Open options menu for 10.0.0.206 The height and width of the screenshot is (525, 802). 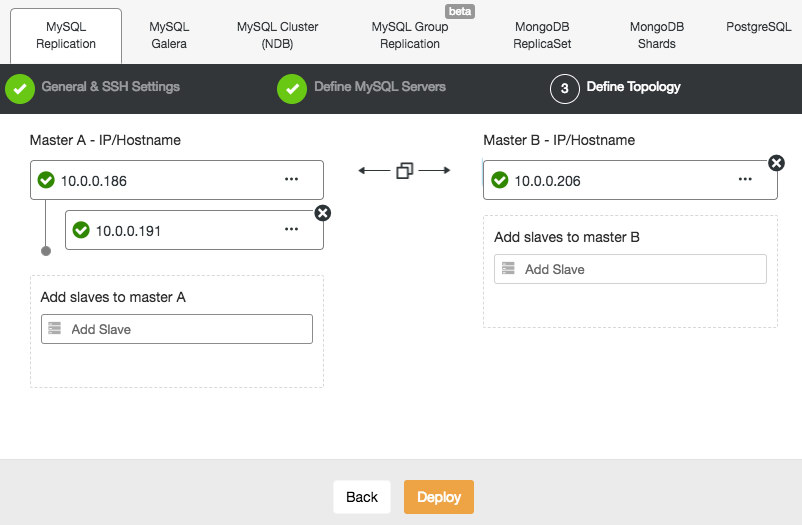745,179
